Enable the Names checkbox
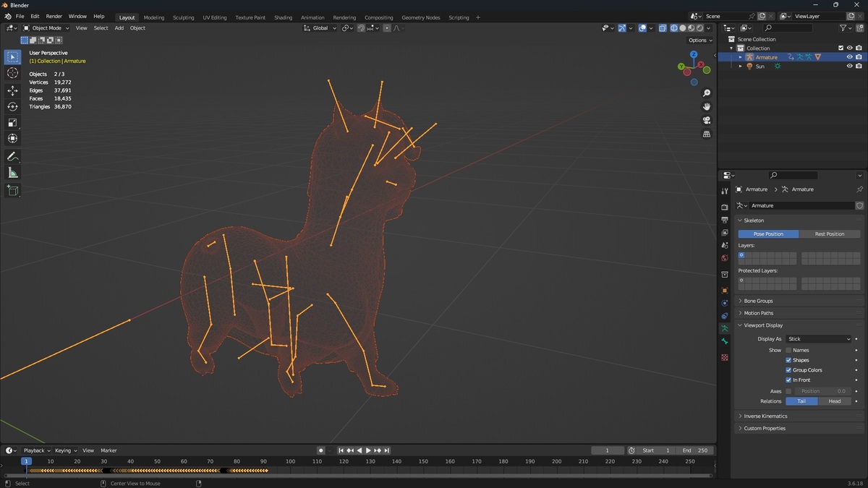Screen dimensions: 868x488 tap(788, 350)
